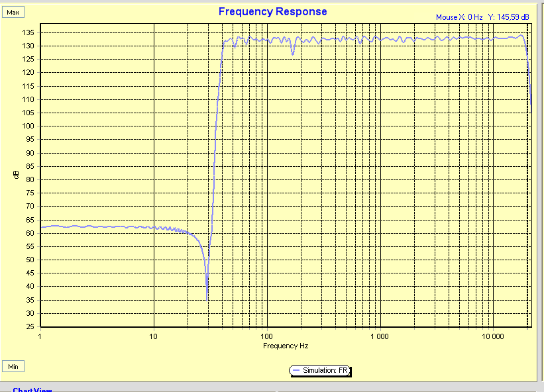544x392 pixels.
Task: Select the Simulation: FR legend entry
Action: [320, 371]
